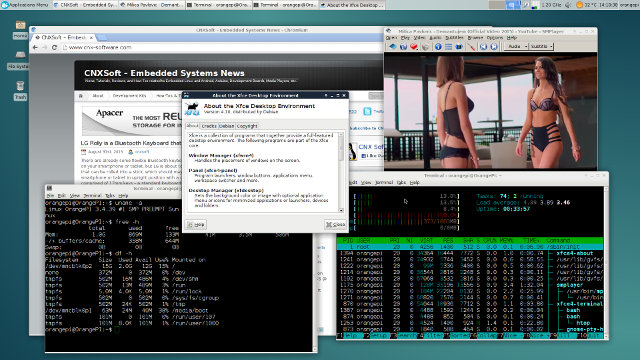Click the workspace switcher in the top panel
The width and height of the screenshot is (640, 360).
(x=504, y=5)
